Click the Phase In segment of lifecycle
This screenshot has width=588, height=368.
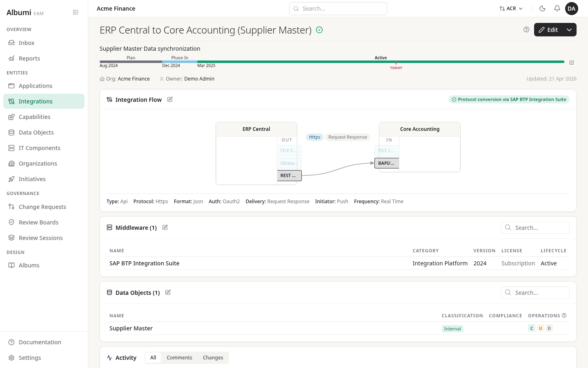[180, 62]
